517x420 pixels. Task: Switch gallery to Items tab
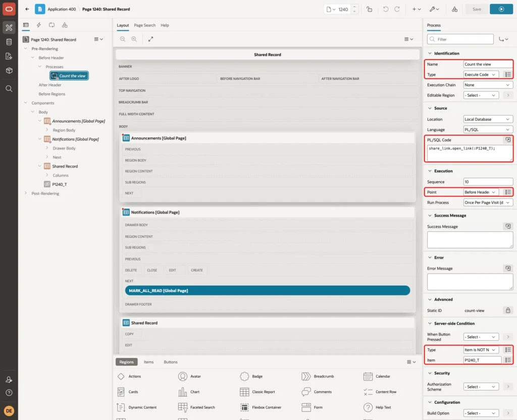[x=149, y=362]
